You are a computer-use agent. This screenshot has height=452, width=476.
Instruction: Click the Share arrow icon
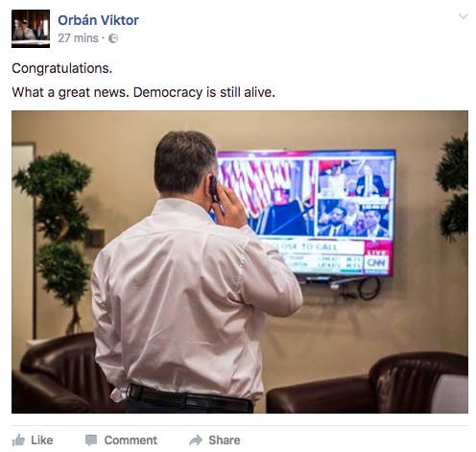tap(196, 440)
